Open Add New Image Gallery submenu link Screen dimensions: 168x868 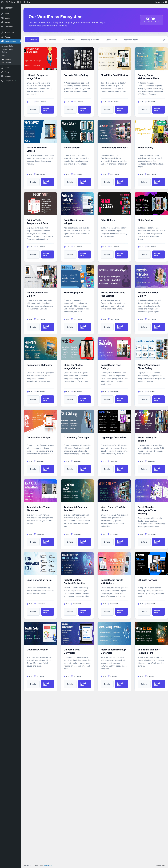7,51
